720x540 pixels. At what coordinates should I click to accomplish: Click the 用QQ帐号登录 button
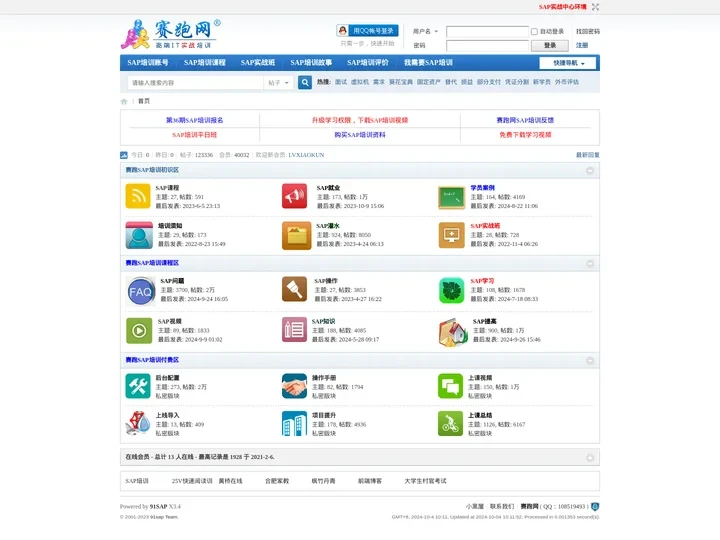pos(367,31)
